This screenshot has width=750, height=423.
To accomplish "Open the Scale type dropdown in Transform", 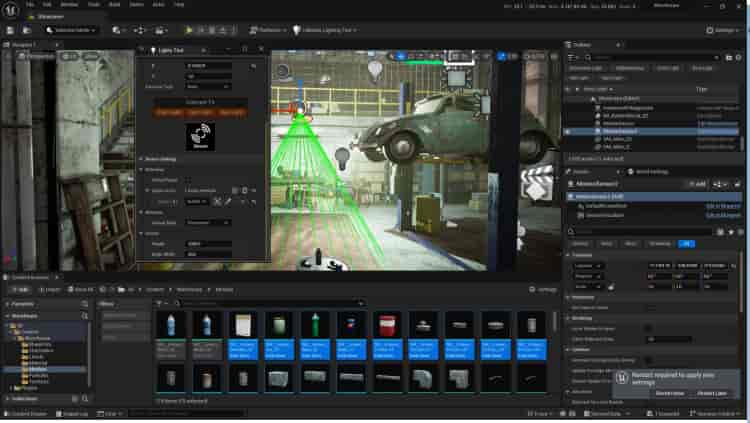I will point(588,286).
